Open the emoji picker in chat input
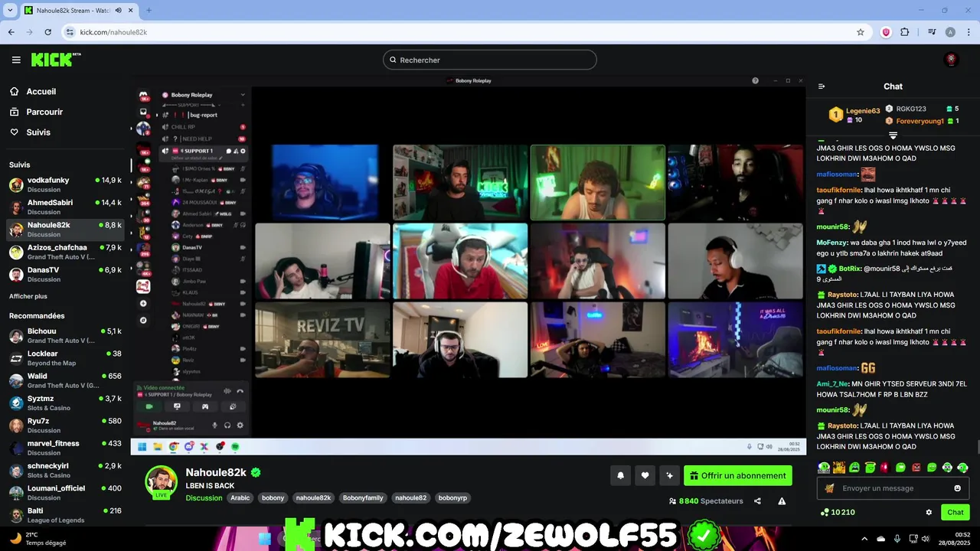 point(957,488)
